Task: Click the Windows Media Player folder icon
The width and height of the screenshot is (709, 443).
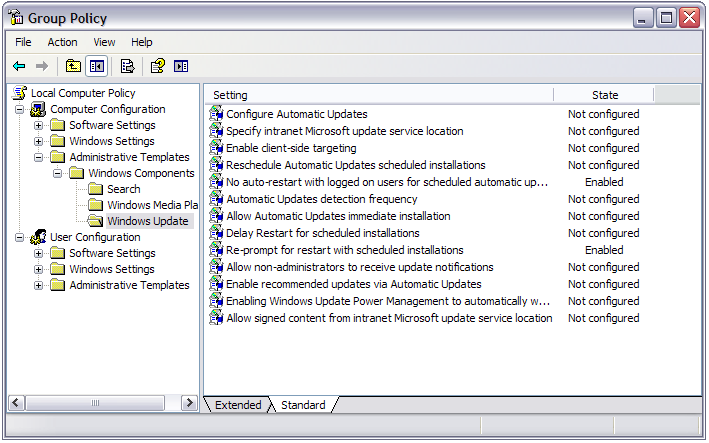Action: pos(95,205)
